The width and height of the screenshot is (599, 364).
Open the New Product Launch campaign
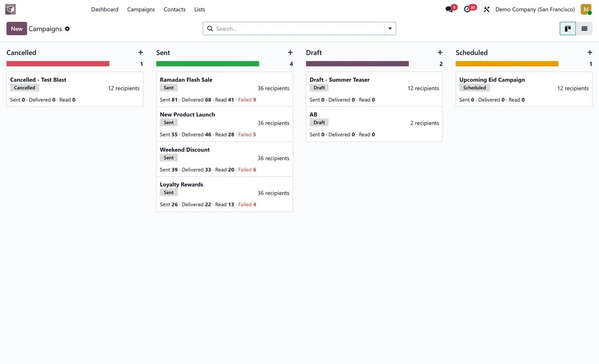pos(225,124)
